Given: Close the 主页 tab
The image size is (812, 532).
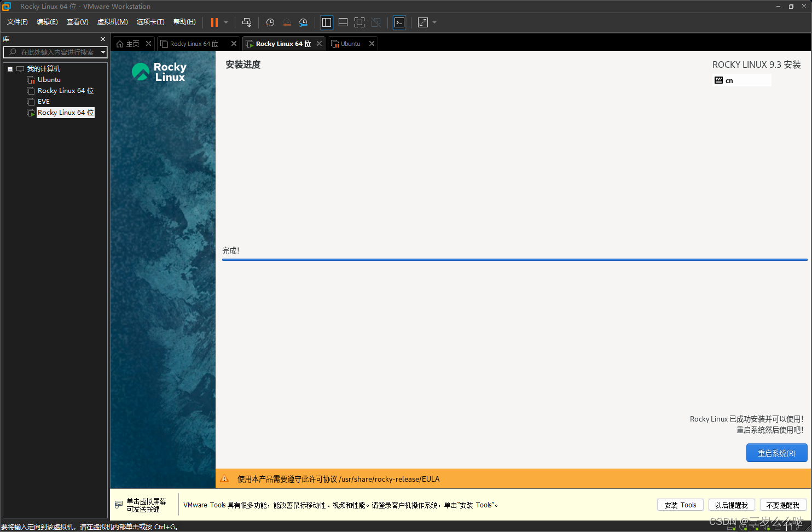Looking at the screenshot, I should coord(148,44).
